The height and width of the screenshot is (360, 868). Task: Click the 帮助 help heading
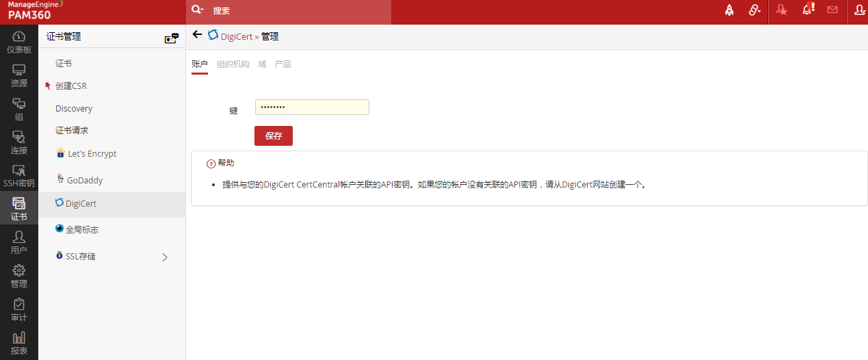pos(226,164)
